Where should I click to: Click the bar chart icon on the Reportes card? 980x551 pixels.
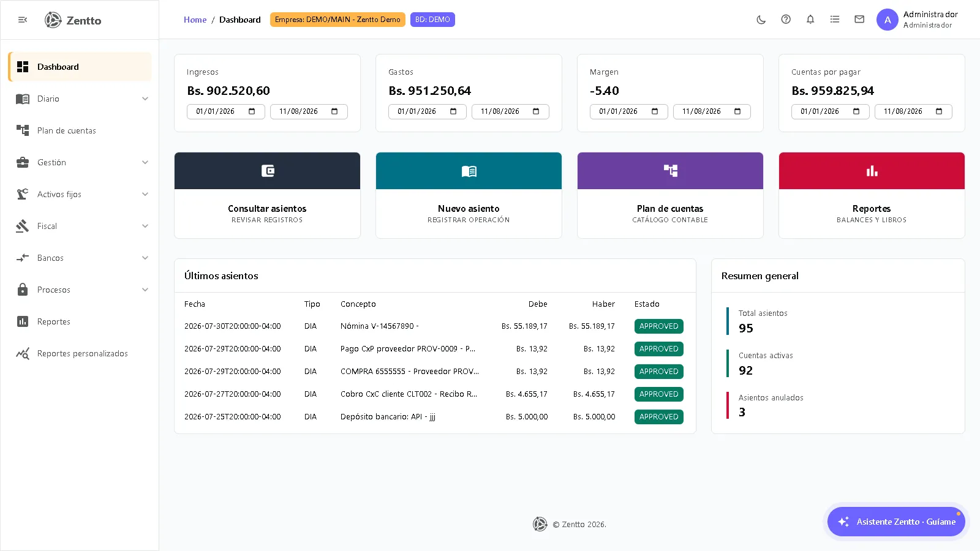tap(872, 171)
